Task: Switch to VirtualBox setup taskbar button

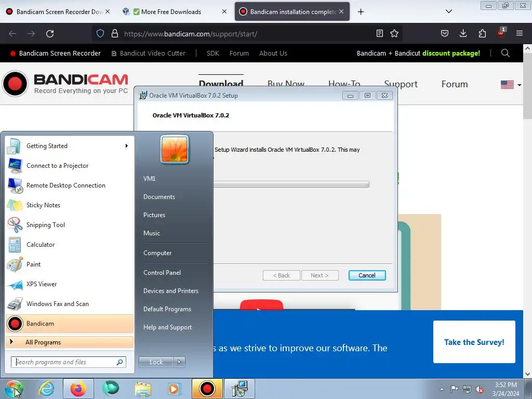Action: (240, 389)
